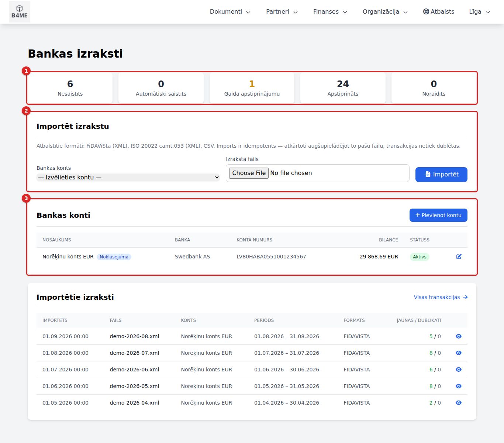
Task: View the demo-2026-04.xml statement eye icon
Action: pos(459,403)
